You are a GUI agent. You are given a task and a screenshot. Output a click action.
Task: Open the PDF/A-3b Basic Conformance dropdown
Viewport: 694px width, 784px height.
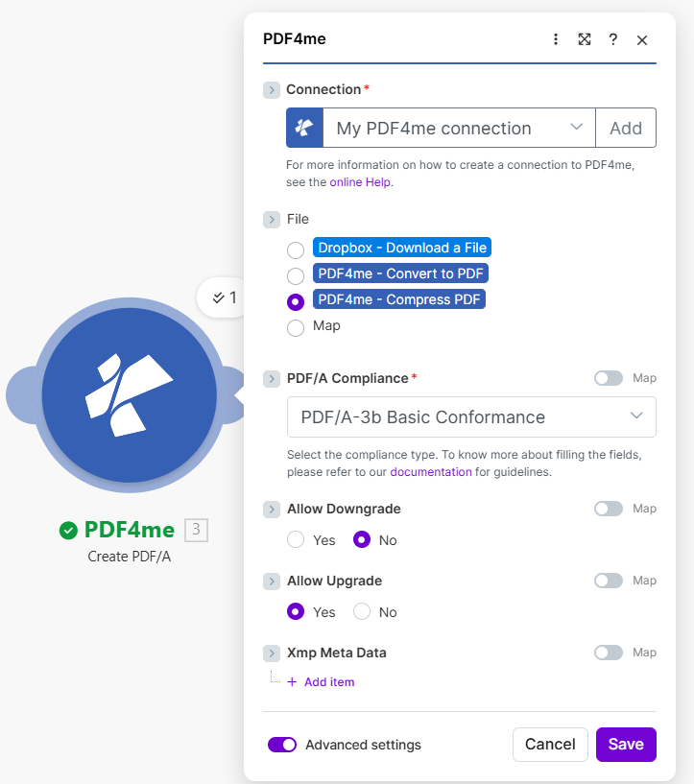pyautogui.click(x=471, y=417)
